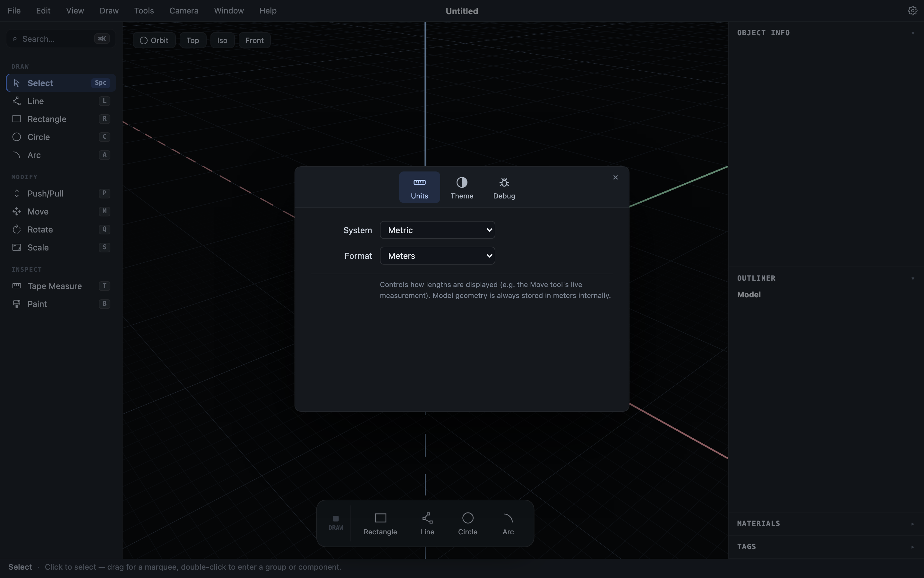The width and height of the screenshot is (924, 578).
Task: Open the File menu
Action: tap(14, 11)
